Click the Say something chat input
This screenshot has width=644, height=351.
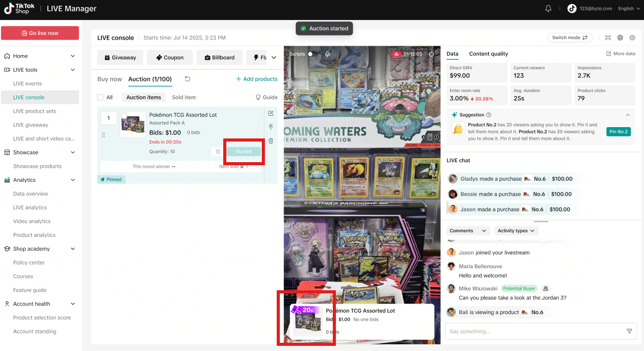click(x=541, y=331)
